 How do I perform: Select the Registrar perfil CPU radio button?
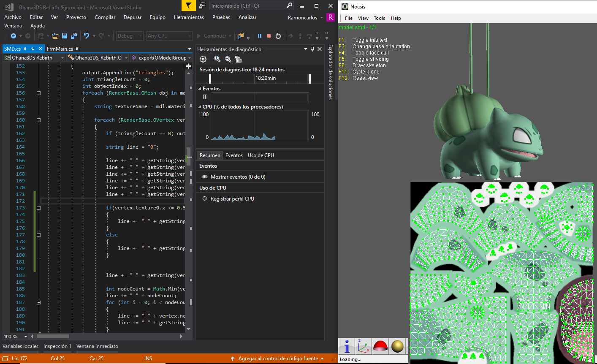pos(205,198)
